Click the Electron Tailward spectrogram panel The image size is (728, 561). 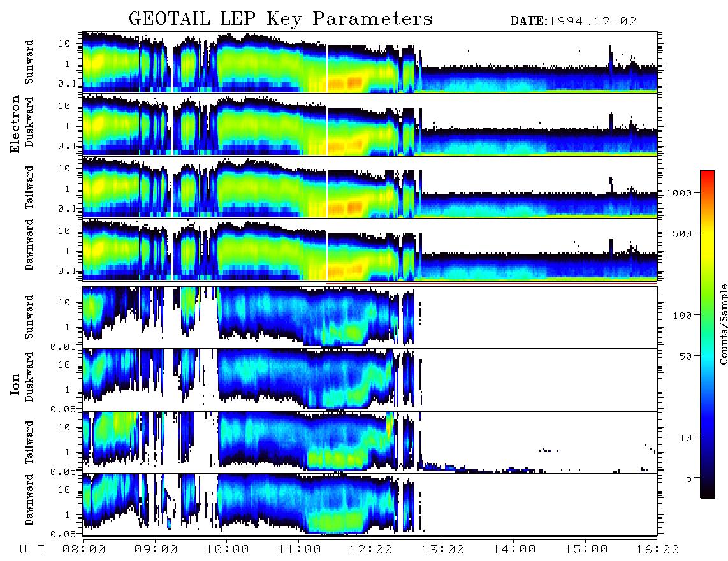(370, 187)
